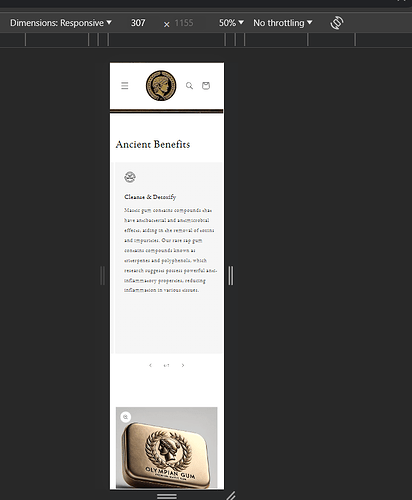Click the search magnifier icon
The height and width of the screenshot is (500, 412).
189,86
